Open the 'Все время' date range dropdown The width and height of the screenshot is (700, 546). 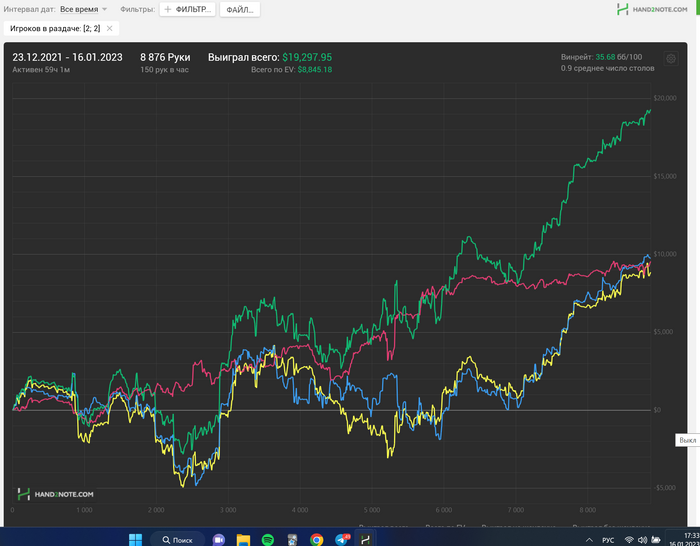(83, 9)
